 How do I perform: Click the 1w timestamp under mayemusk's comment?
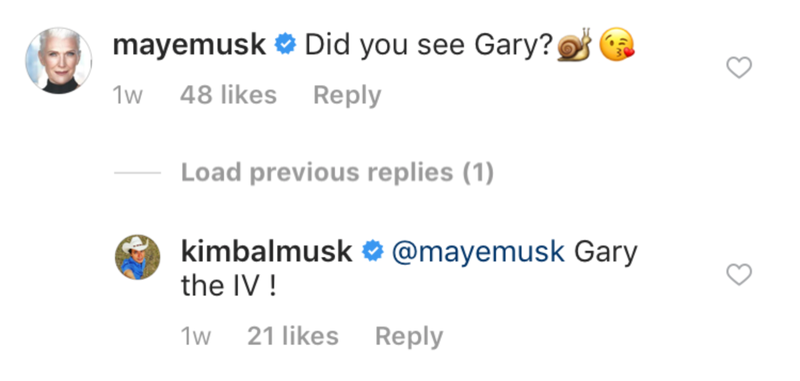(128, 96)
